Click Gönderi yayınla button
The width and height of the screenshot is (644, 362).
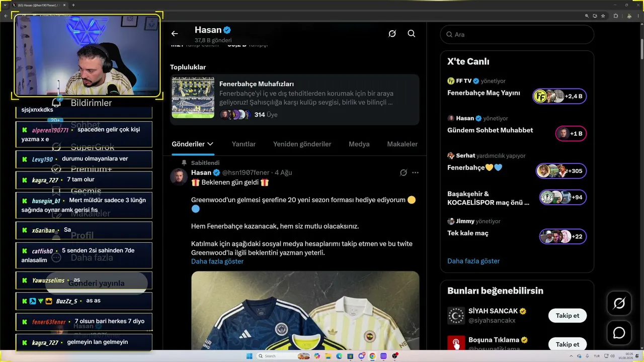pos(96,283)
